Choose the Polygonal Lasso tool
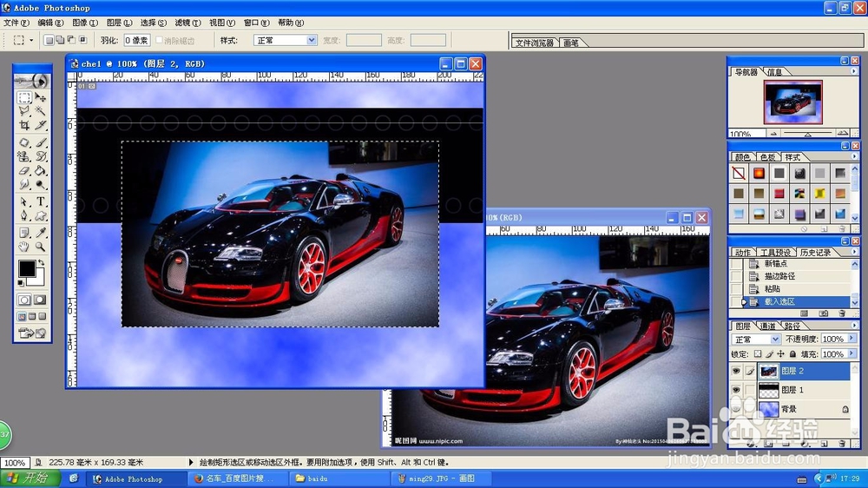Screen dimensions: 868x488 [23, 111]
